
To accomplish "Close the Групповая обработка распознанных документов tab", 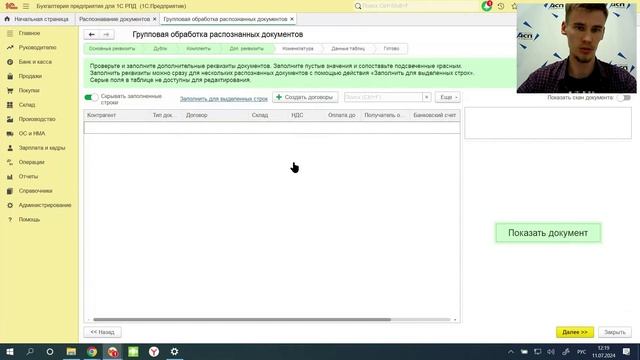I will 291,19.
